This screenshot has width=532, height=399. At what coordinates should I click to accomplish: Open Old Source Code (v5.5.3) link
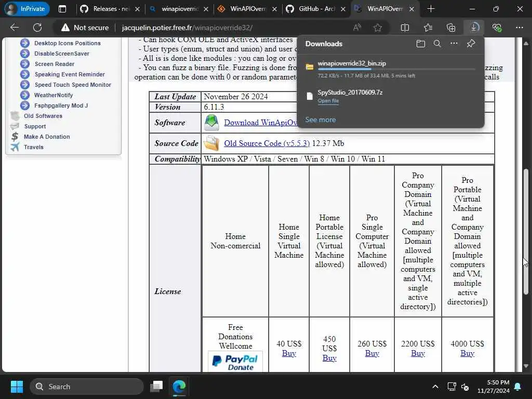(267, 143)
